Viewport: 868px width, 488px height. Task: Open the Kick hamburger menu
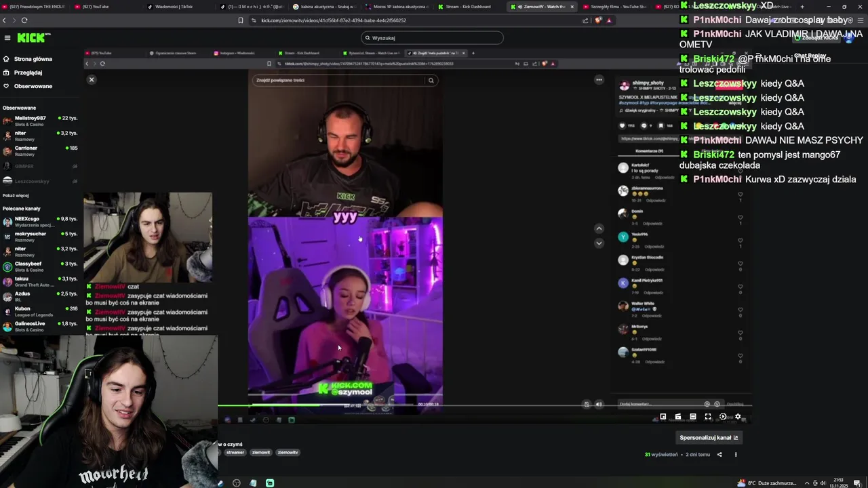click(7, 38)
